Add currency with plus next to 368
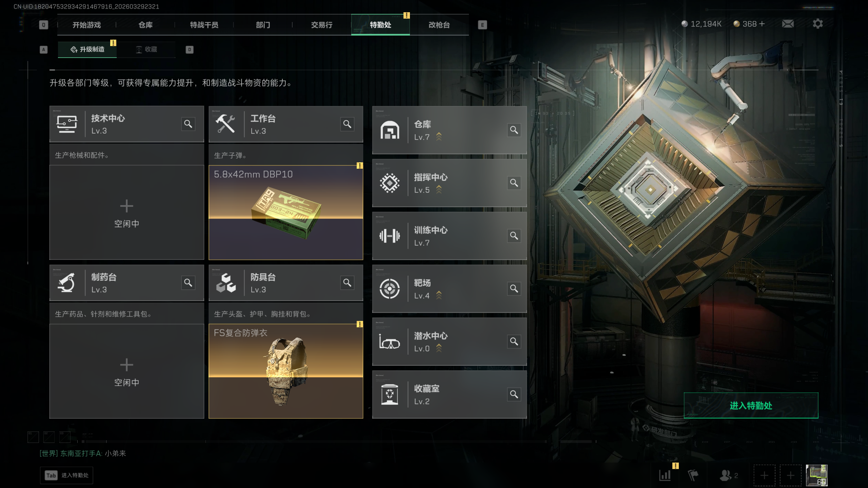The height and width of the screenshot is (488, 868). (762, 24)
